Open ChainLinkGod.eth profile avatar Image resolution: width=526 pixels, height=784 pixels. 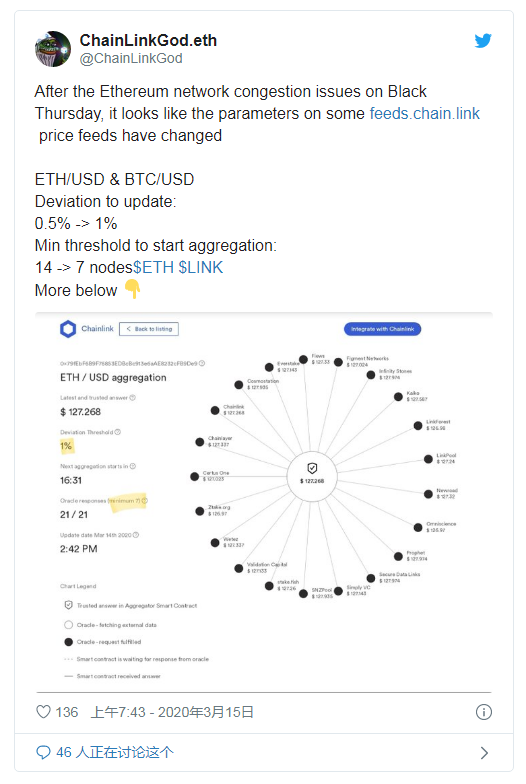pos(53,49)
